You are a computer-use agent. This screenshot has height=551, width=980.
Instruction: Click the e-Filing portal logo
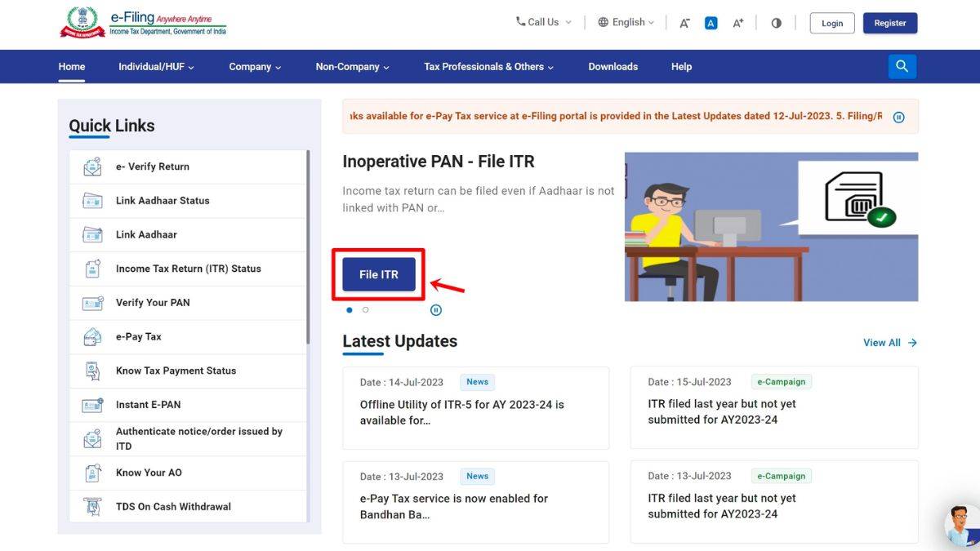pyautogui.click(x=143, y=23)
